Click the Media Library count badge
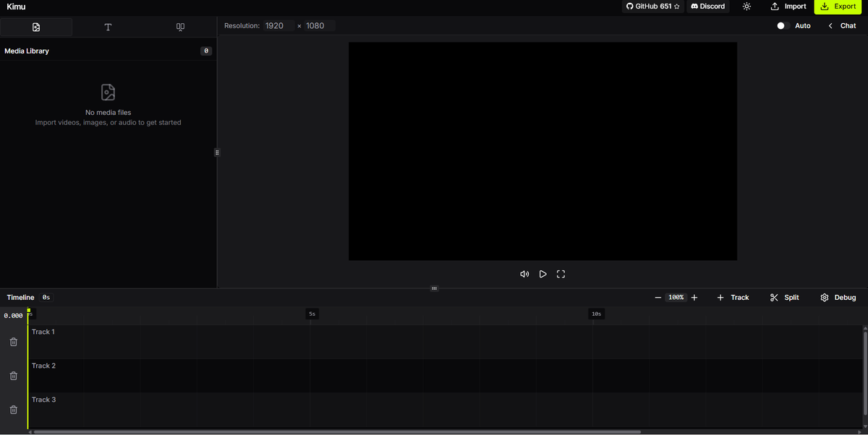 (206, 51)
